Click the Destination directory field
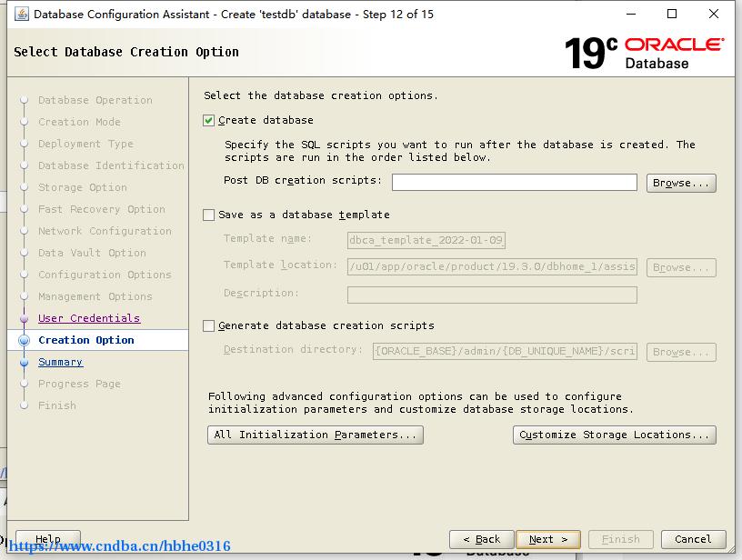Screen dimensions: 742x560 coord(505,352)
